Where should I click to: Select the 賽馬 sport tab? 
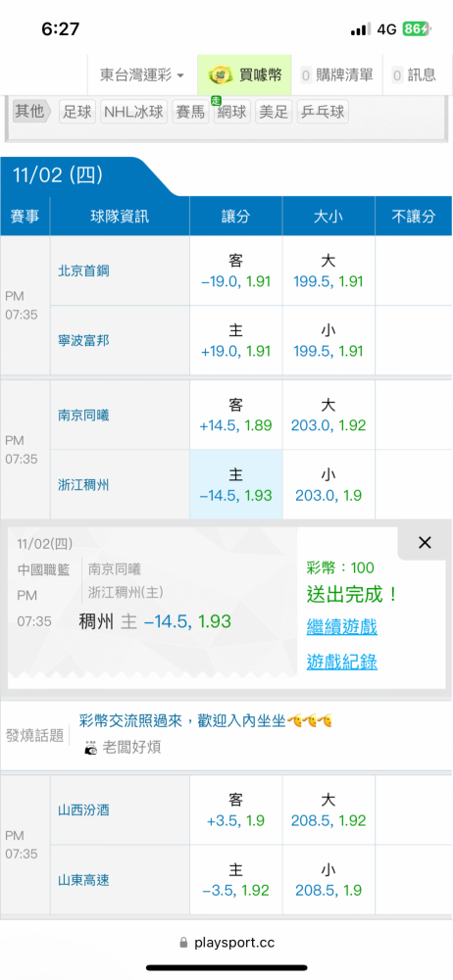click(190, 112)
